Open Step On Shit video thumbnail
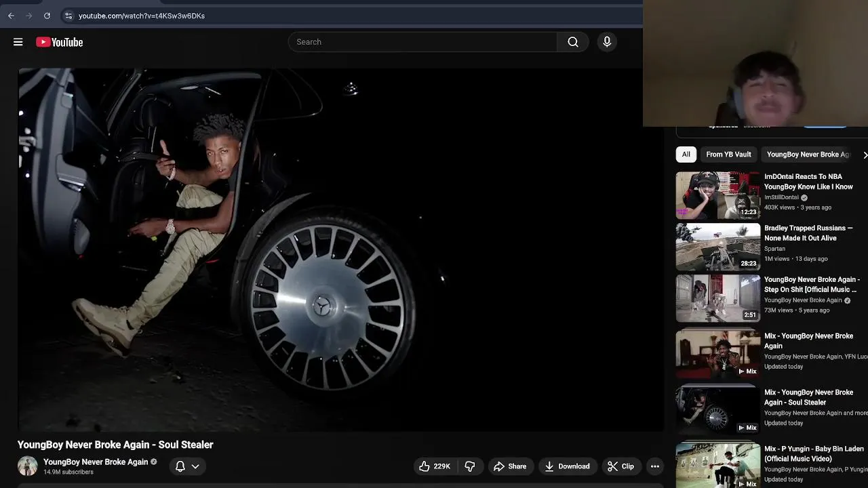Screen dimensions: 868x488 [x=717, y=298]
